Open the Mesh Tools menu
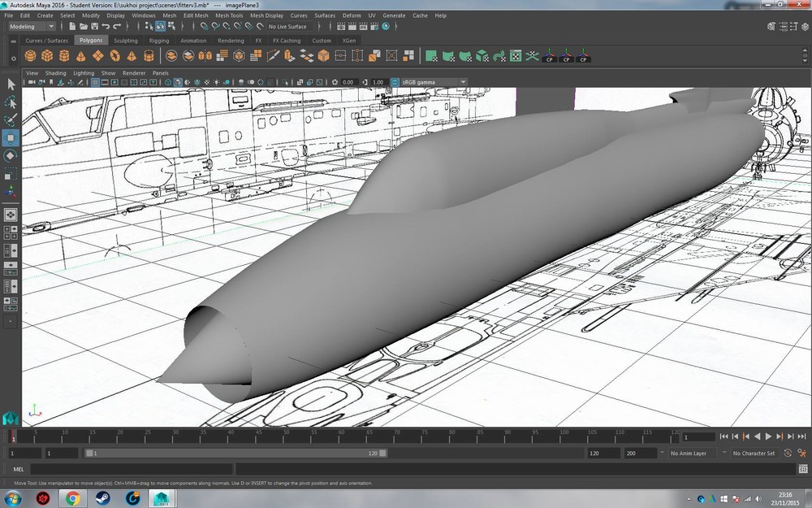 (x=231, y=15)
